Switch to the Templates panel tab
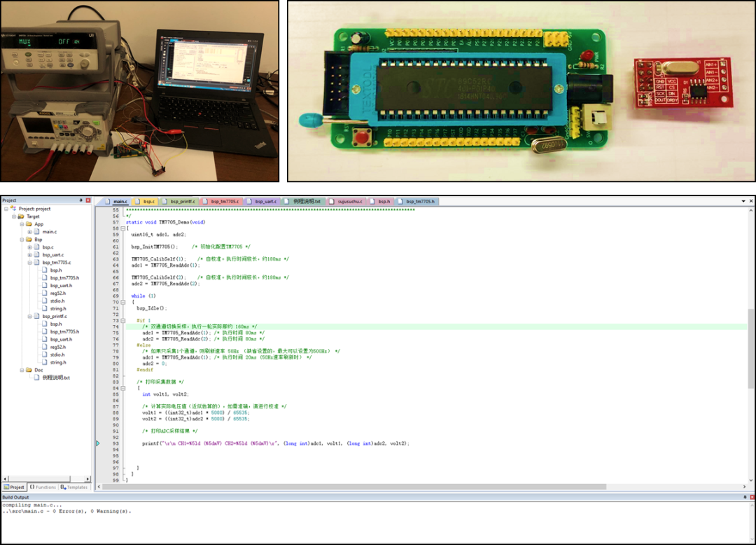The height and width of the screenshot is (545, 756). coord(74,487)
